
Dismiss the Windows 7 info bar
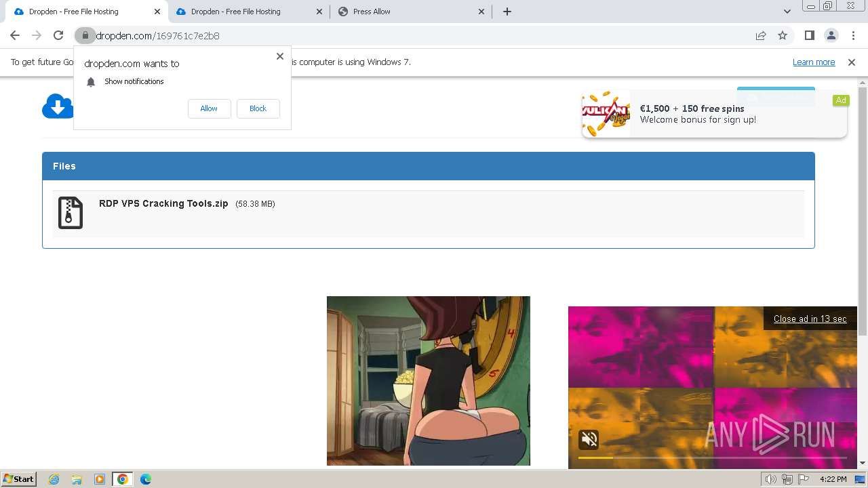click(852, 62)
